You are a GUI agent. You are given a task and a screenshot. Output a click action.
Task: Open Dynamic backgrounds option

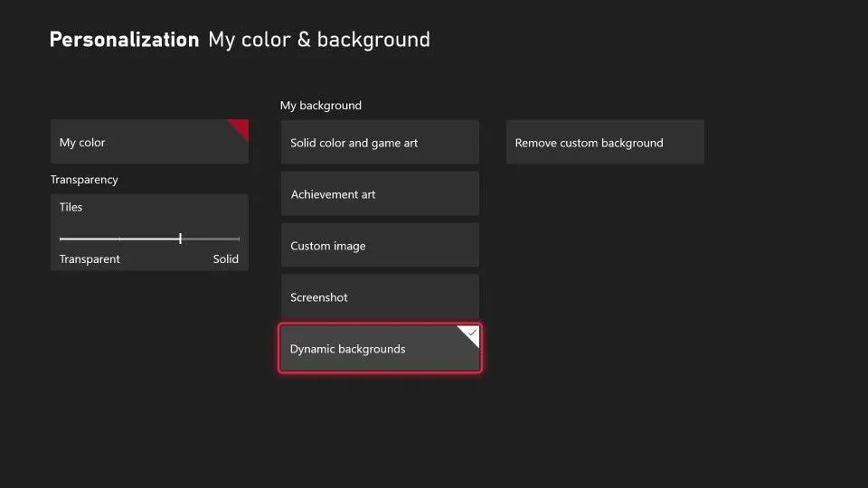(x=380, y=348)
